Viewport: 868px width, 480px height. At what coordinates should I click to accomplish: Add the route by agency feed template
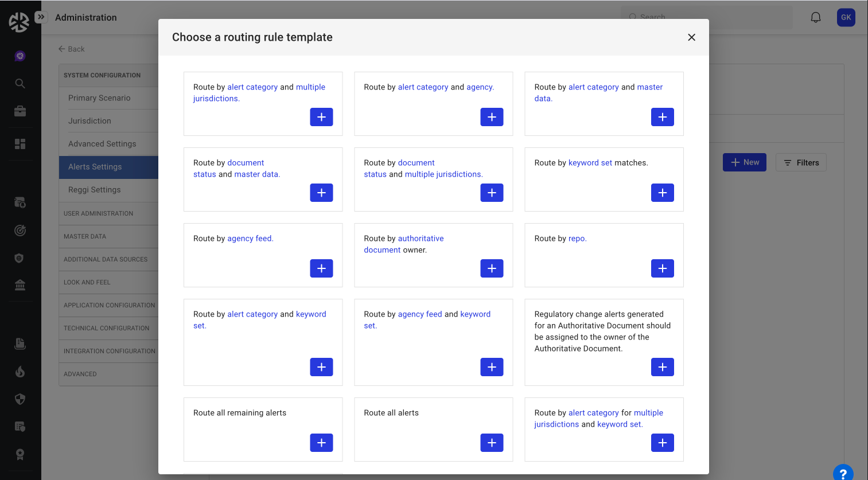[321, 268]
